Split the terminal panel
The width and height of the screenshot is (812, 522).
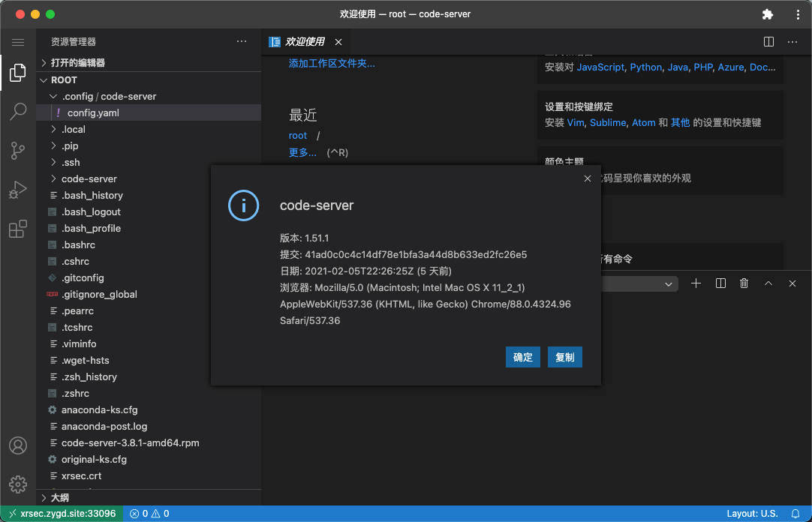[x=720, y=283]
